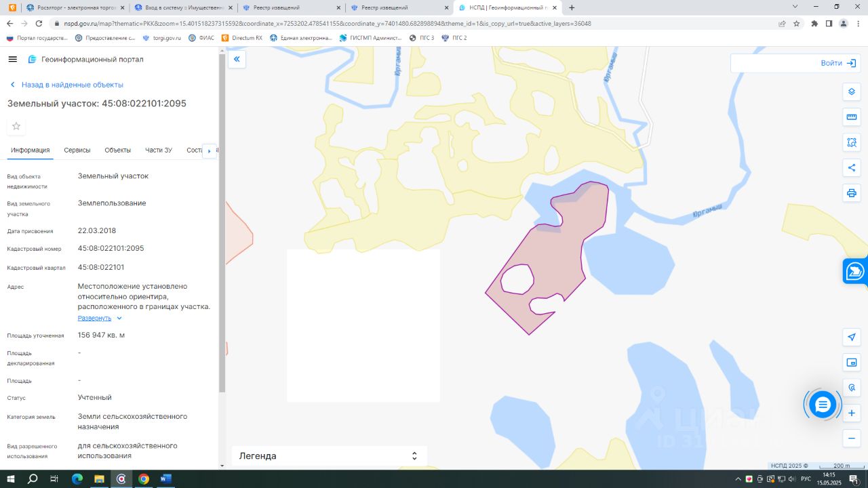The height and width of the screenshot is (488, 868).
Task: Open the chat support bubble
Action: coord(823,405)
